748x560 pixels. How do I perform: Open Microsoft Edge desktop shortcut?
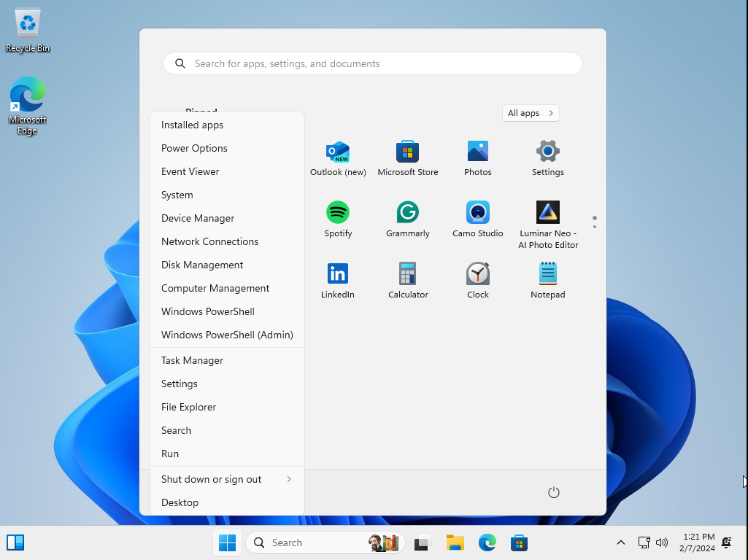[28, 106]
